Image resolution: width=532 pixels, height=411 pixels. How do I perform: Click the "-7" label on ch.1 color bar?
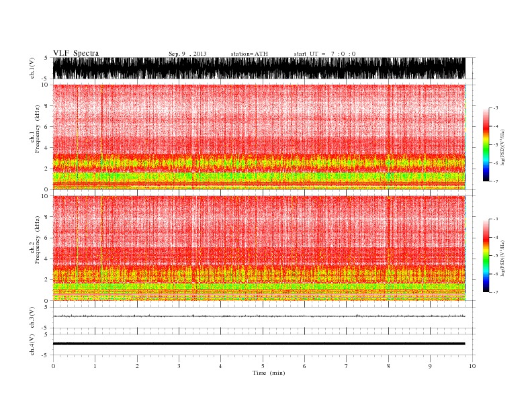[x=496, y=181]
